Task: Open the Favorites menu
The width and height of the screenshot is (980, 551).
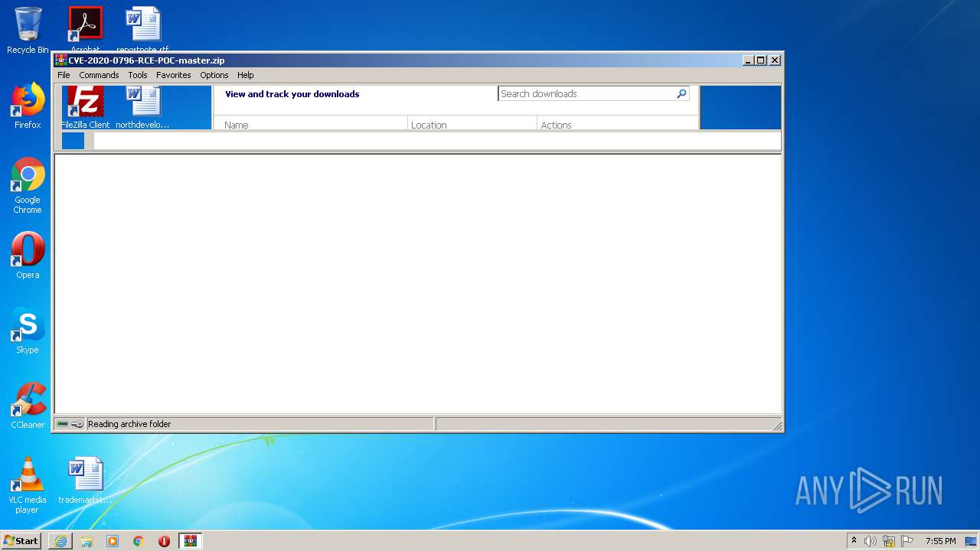Action: (174, 75)
